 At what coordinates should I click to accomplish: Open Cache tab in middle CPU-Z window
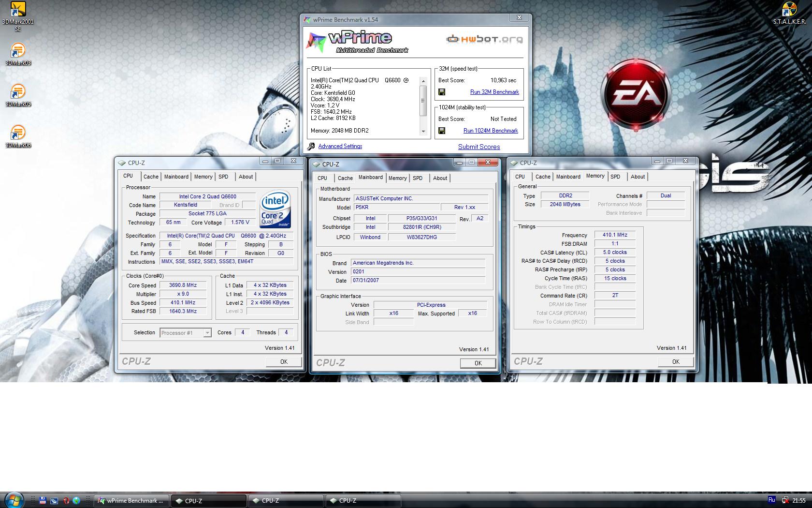coord(345,178)
